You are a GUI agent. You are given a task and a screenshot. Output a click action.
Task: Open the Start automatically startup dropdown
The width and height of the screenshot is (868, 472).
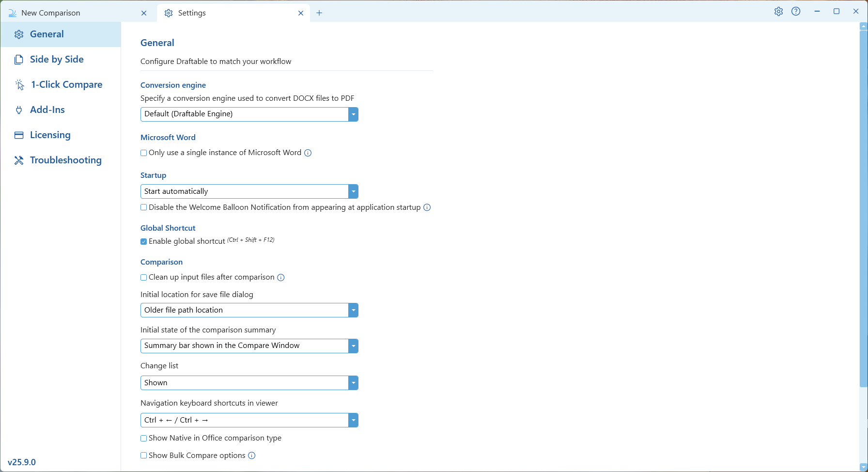tap(249, 191)
